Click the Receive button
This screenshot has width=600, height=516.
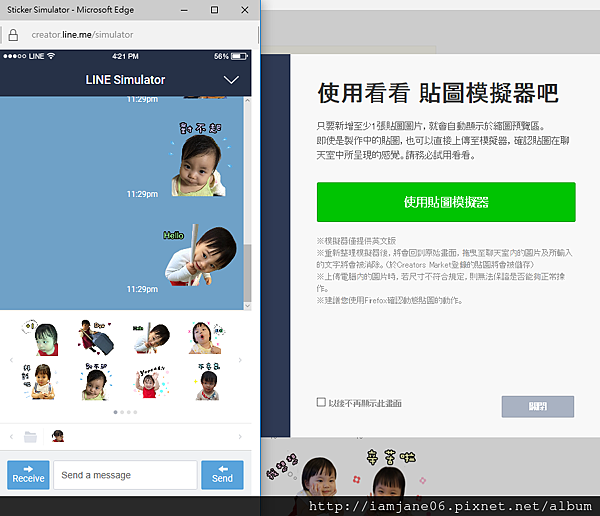tap(28, 475)
